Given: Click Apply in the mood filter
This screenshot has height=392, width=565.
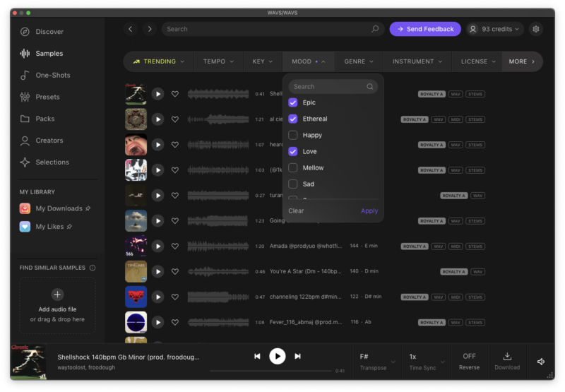Looking at the screenshot, I should [x=369, y=211].
